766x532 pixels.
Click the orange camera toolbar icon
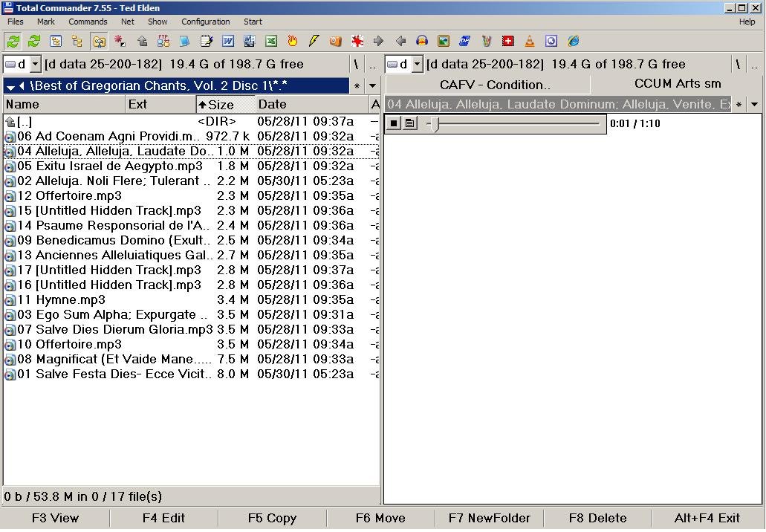click(x=336, y=41)
